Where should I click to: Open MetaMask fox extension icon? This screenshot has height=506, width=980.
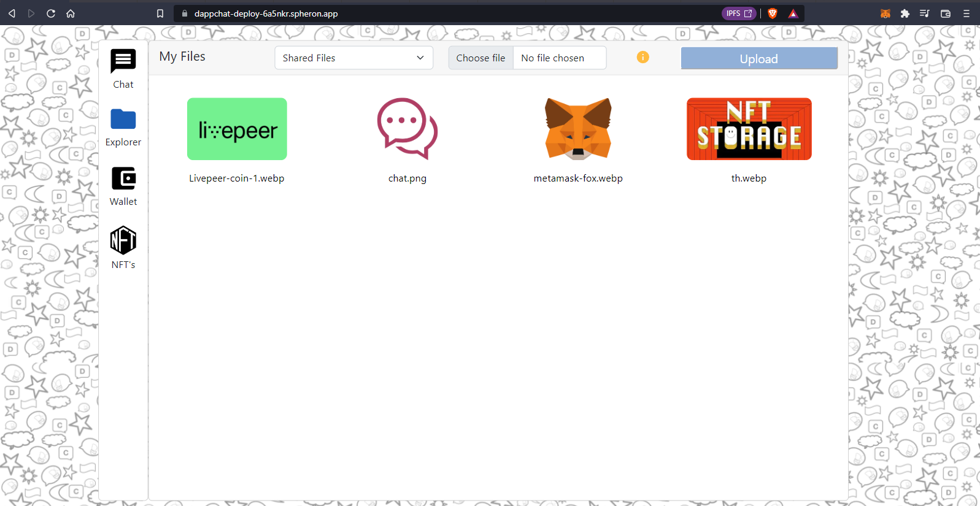pyautogui.click(x=885, y=13)
